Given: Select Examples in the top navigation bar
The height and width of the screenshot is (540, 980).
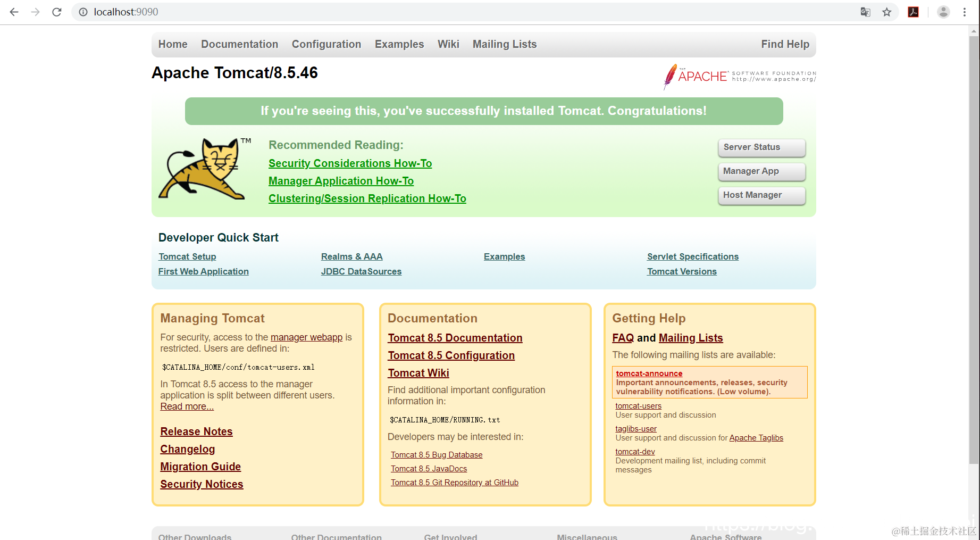Looking at the screenshot, I should (399, 44).
